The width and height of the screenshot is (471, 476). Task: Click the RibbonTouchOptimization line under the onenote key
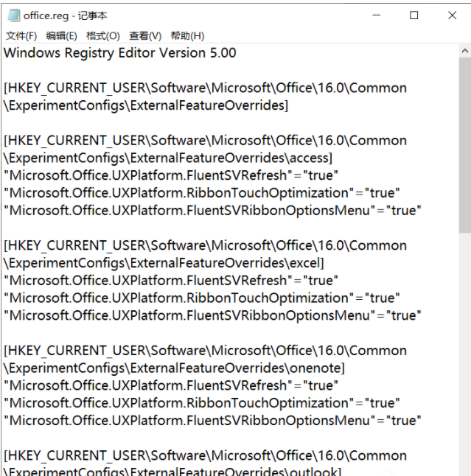202,403
